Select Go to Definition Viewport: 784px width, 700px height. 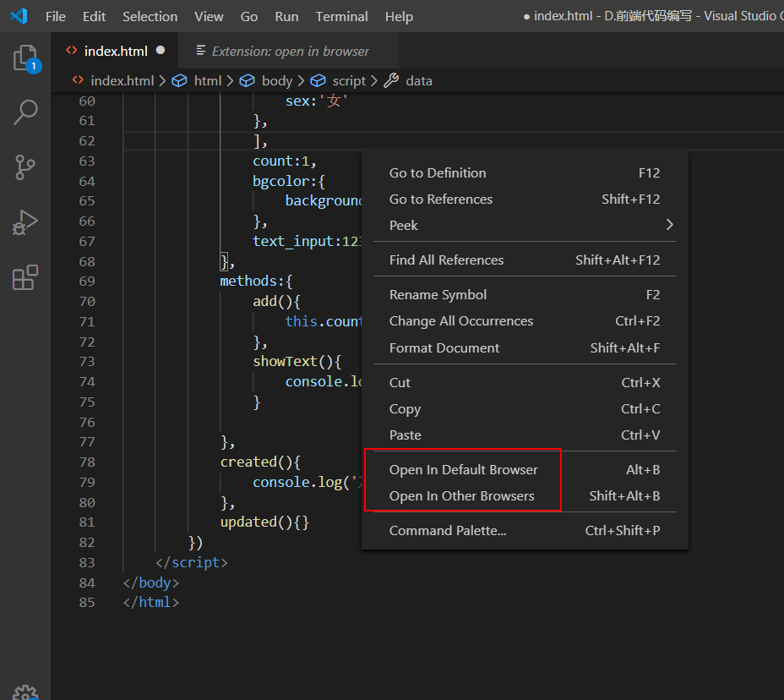[x=438, y=172]
